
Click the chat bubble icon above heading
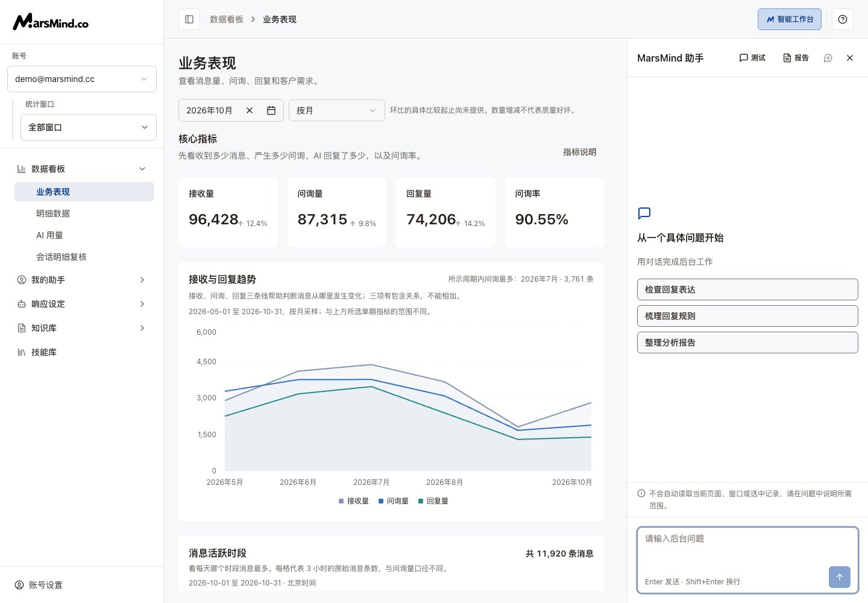coord(644,213)
